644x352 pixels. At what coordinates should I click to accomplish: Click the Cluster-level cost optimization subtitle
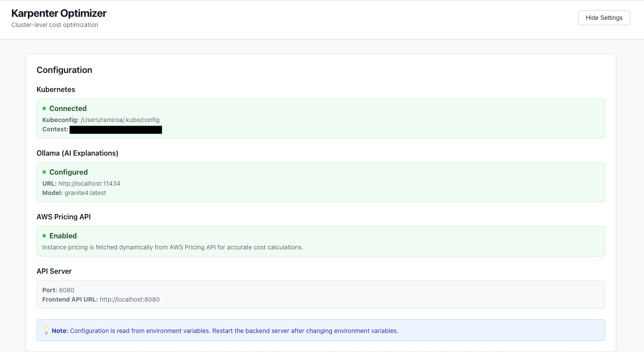[55, 25]
